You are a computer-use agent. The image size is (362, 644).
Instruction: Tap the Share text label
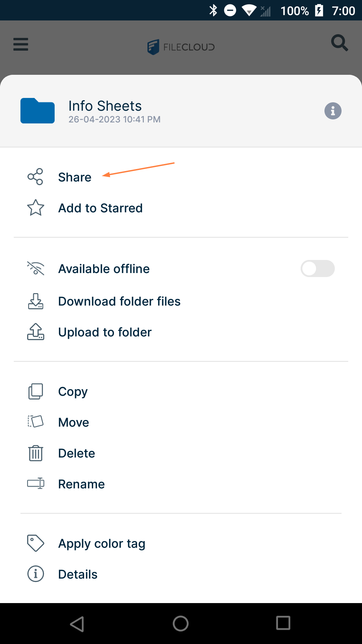click(x=75, y=177)
